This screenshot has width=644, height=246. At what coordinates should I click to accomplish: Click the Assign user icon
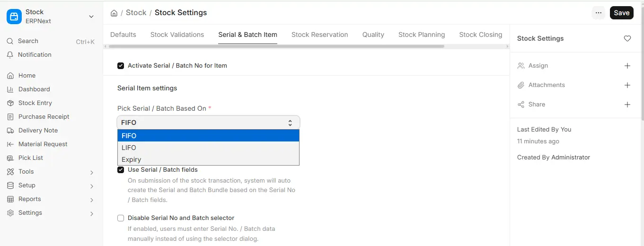521,66
